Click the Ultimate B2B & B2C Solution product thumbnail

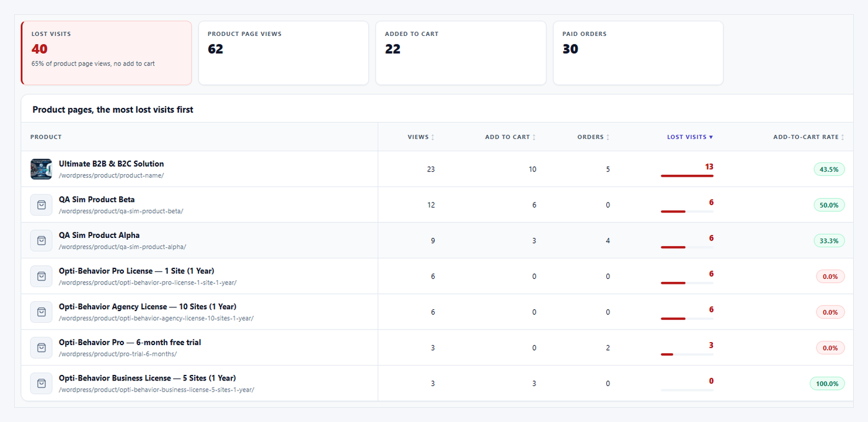click(41, 169)
